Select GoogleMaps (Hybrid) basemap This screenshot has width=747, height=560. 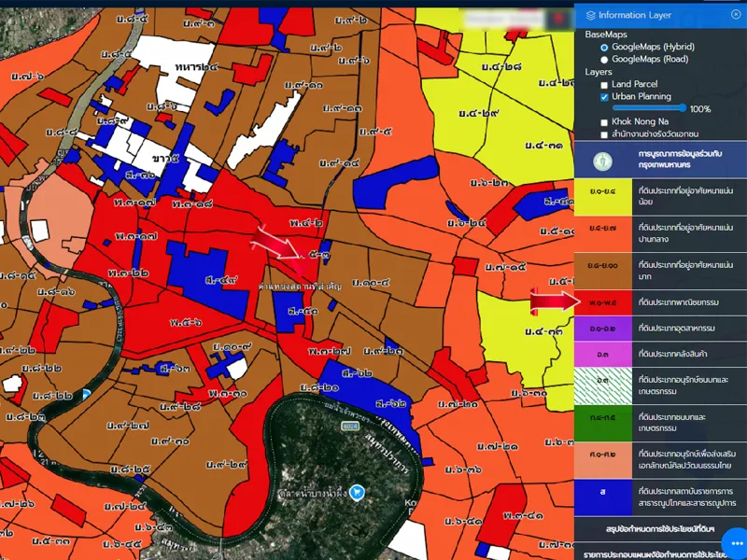click(x=604, y=47)
